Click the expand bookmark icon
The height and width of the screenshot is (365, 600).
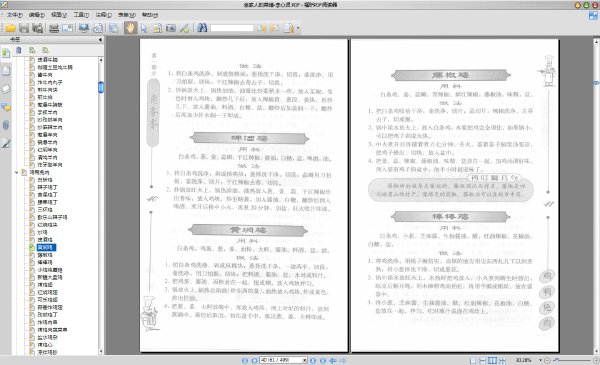click(x=33, y=50)
